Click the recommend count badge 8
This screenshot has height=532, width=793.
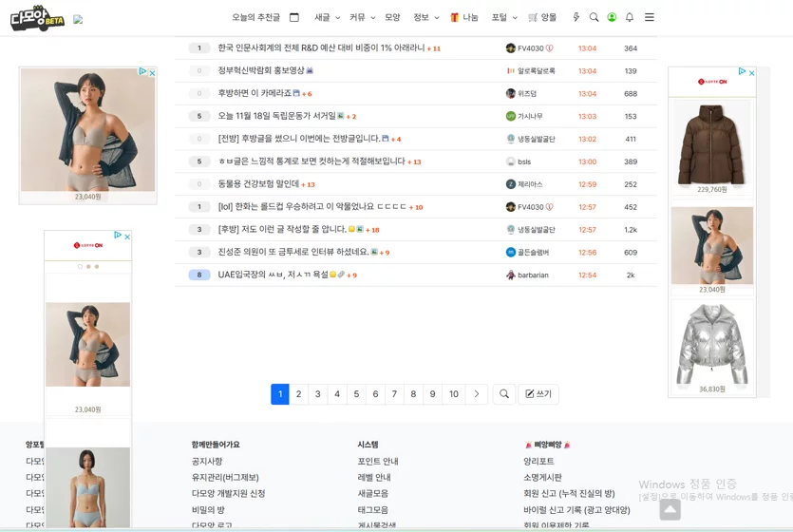click(x=199, y=275)
